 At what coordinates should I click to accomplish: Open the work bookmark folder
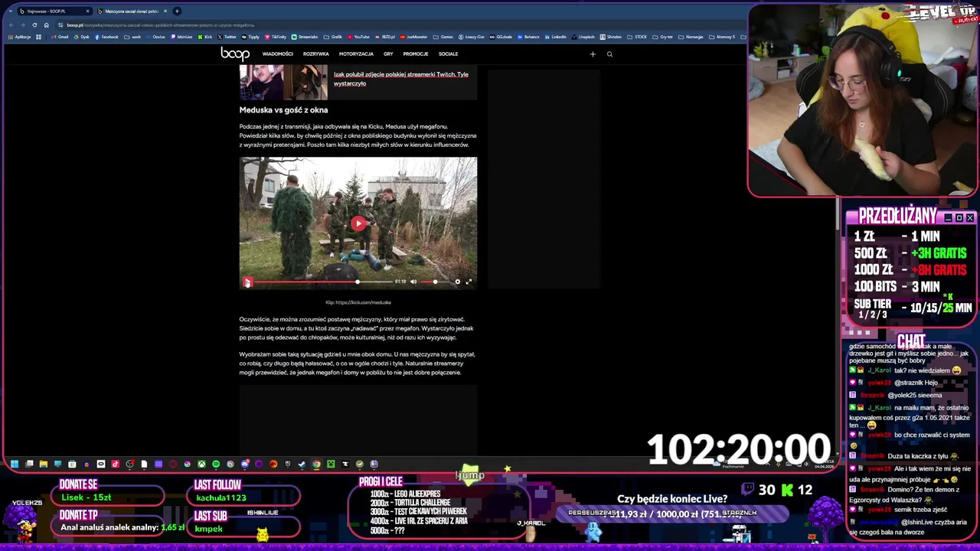point(132,37)
